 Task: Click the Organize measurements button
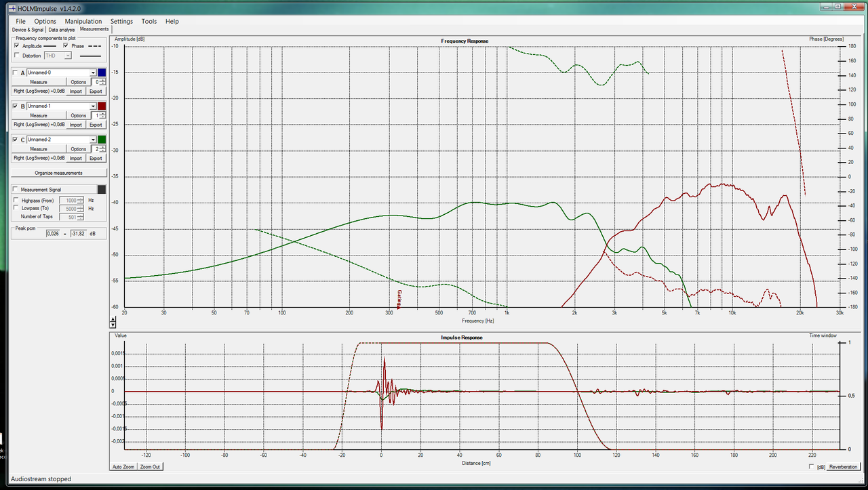tap(59, 173)
